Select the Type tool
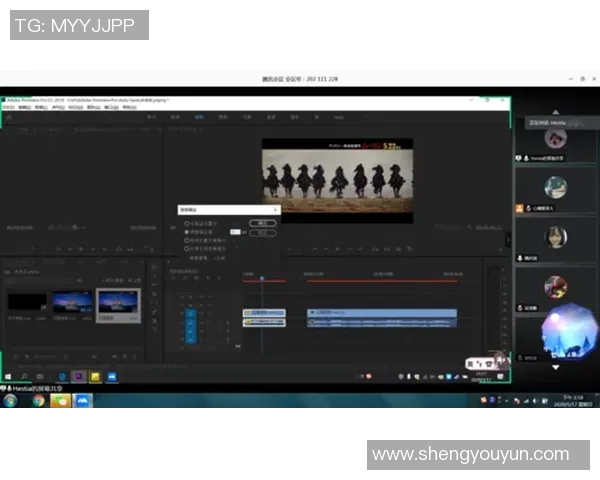 154,329
